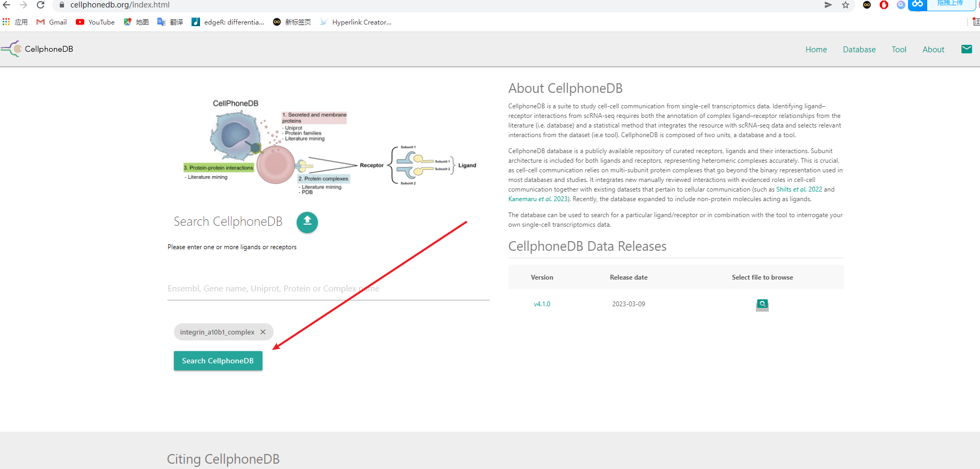980x469 pixels.
Task: Click the Citing CellphoneDB heading
Action: [x=223, y=459]
